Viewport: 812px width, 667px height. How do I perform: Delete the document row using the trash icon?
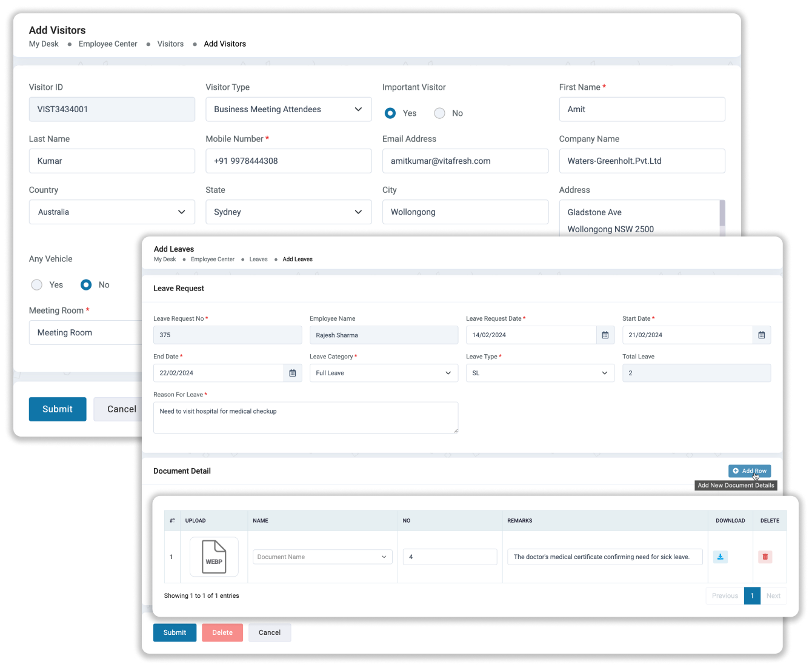[x=765, y=557]
